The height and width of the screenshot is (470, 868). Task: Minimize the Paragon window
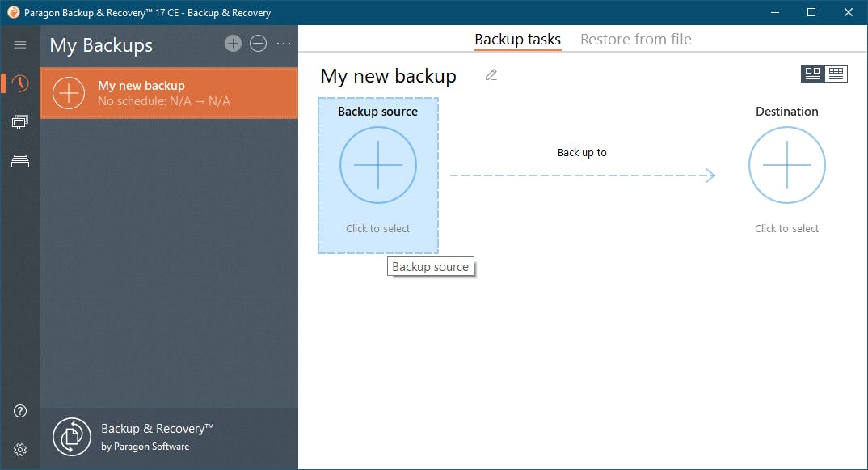[x=775, y=12]
